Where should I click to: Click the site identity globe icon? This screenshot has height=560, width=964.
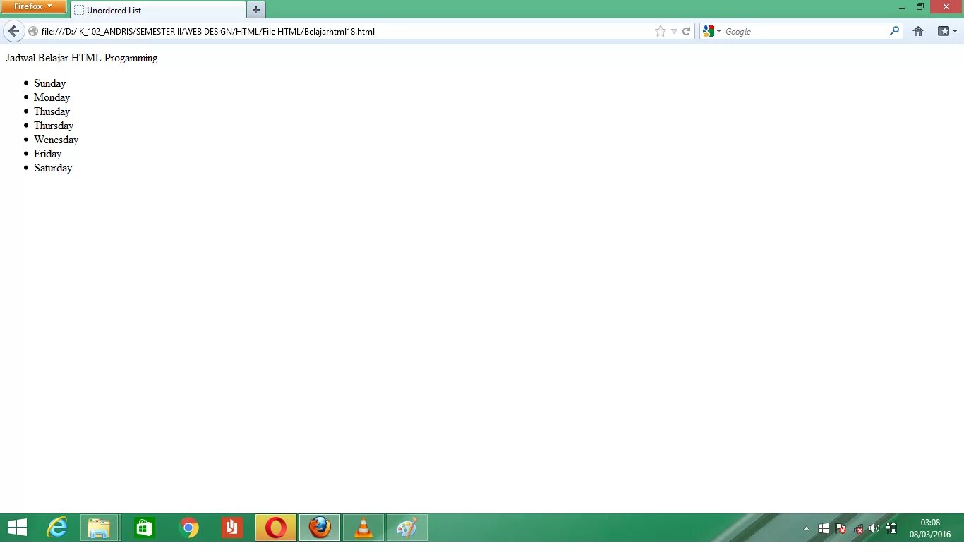32,31
